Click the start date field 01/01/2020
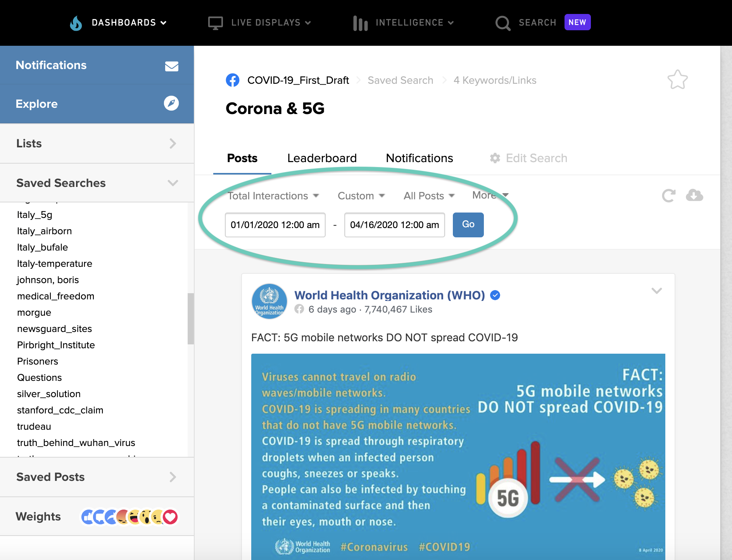The image size is (732, 560). click(x=275, y=225)
